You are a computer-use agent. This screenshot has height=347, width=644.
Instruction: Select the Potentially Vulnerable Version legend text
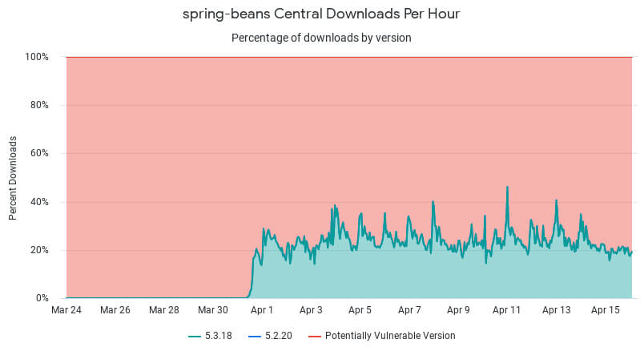390,336
